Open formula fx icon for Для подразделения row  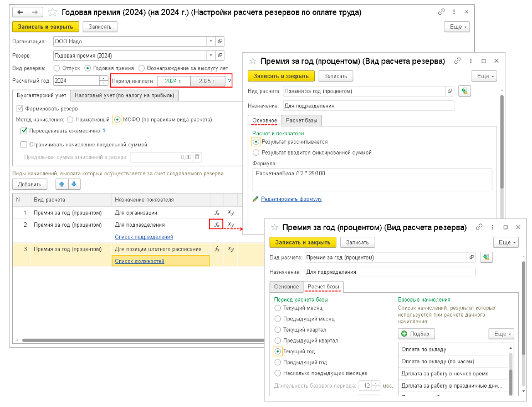[217, 225]
